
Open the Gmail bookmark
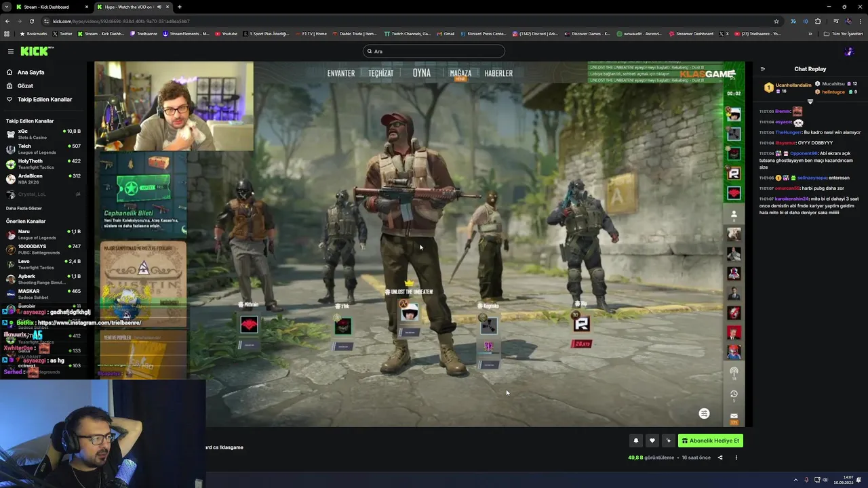point(446,33)
